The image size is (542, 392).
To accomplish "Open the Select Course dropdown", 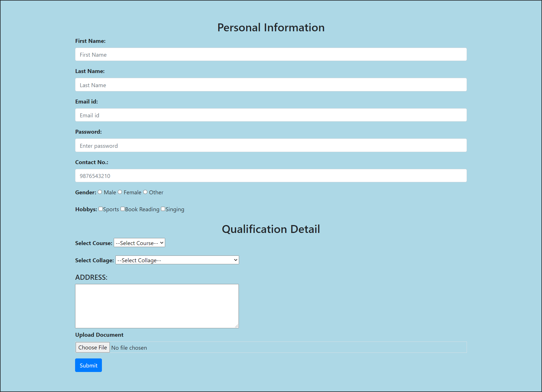I will [139, 243].
